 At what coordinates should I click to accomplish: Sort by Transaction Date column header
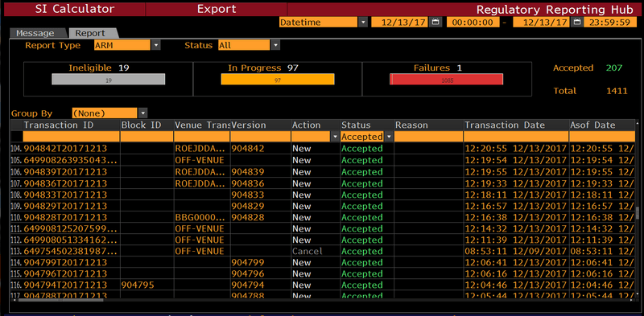click(516, 125)
